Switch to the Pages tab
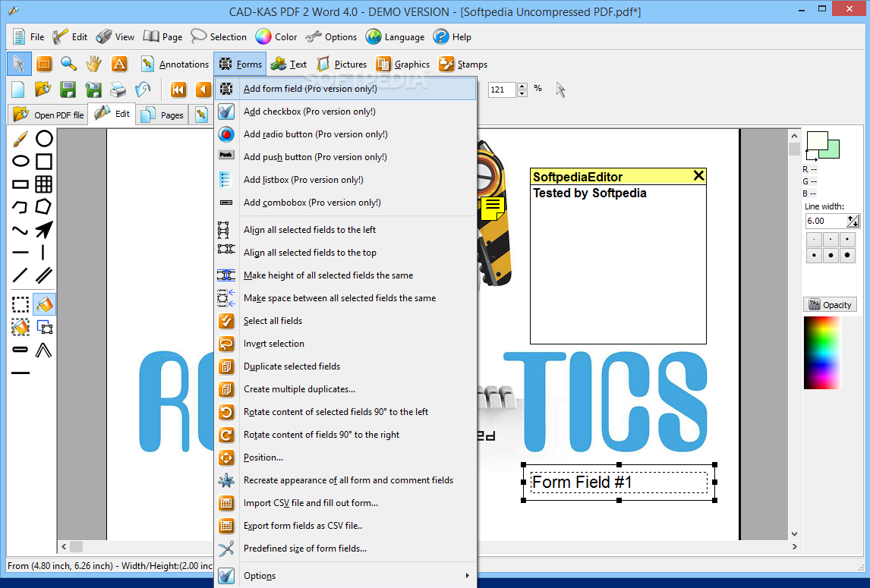Image resolution: width=870 pixels, height=588 pixels. coord(162,115)
